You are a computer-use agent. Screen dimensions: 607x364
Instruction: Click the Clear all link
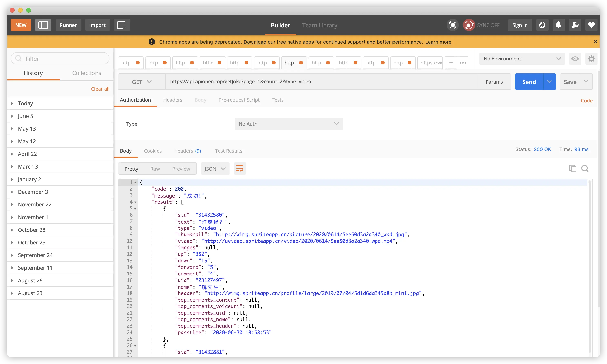(x=100, y=89)
